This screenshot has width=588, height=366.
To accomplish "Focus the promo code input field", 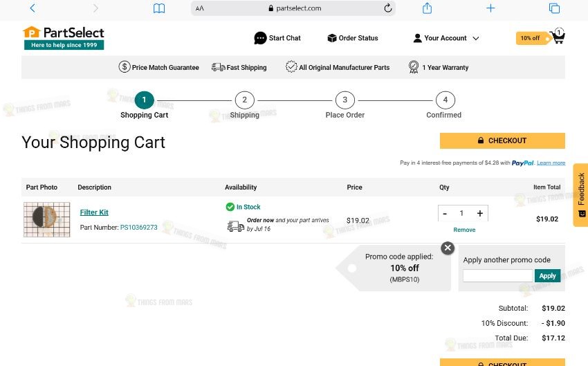I will pyautogui.click(x=497, y=275).
